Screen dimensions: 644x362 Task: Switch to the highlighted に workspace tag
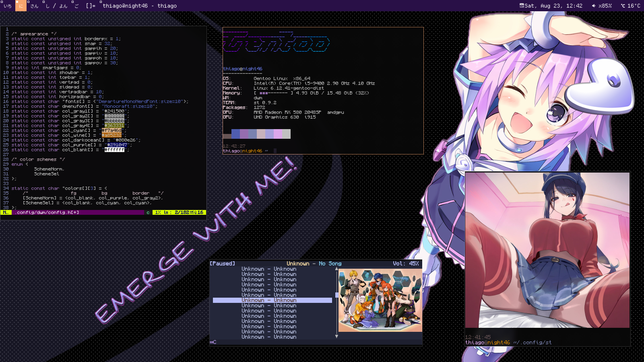[21, 6]
